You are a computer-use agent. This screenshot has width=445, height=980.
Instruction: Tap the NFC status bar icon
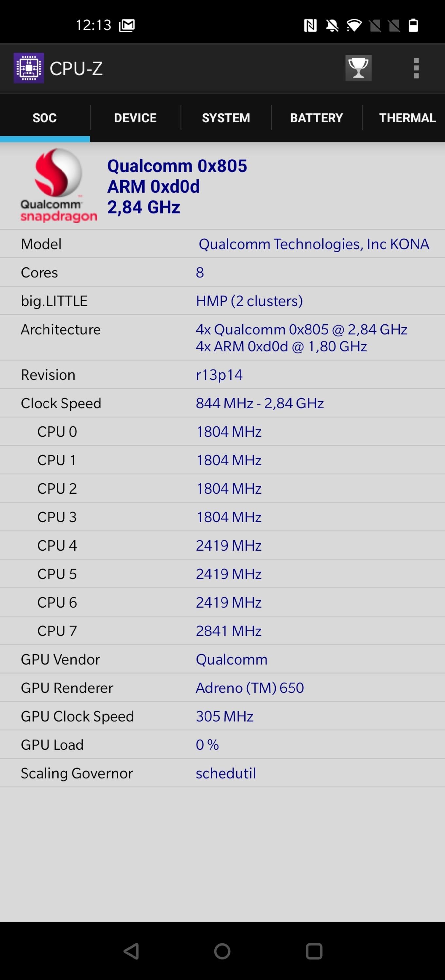310,26
